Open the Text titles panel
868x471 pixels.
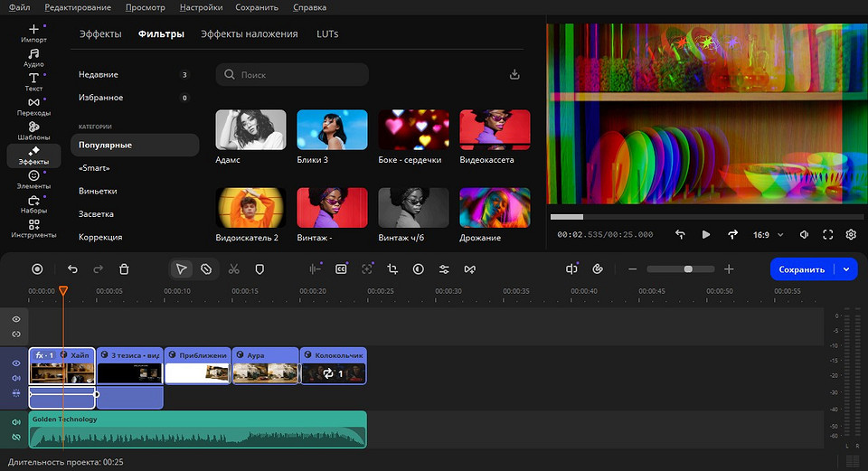coord(33,82)
